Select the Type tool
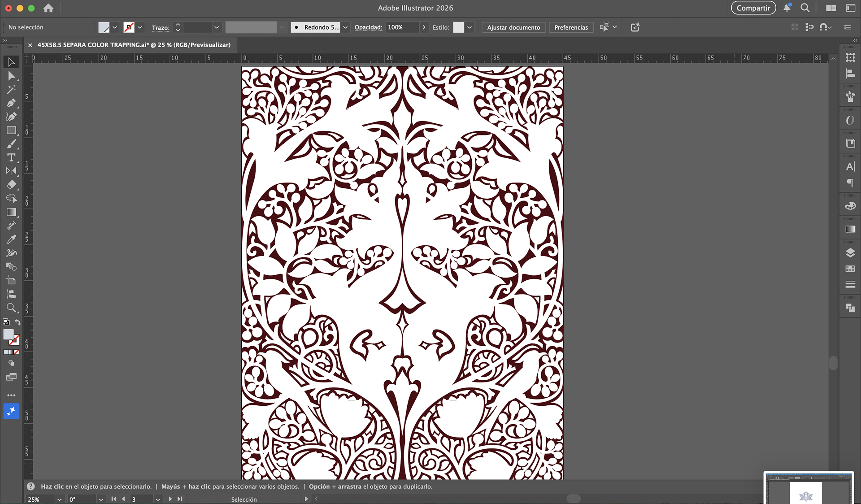 click(x=11, y=157)
